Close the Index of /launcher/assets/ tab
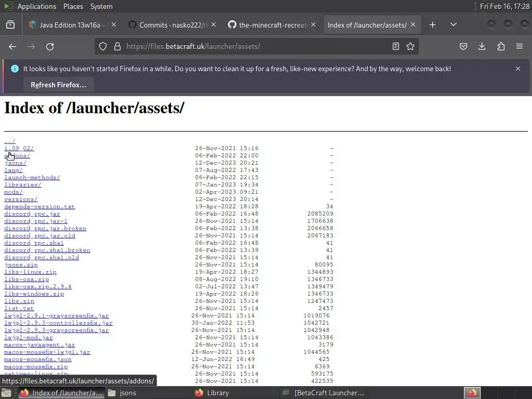 (x=413, y=24)
